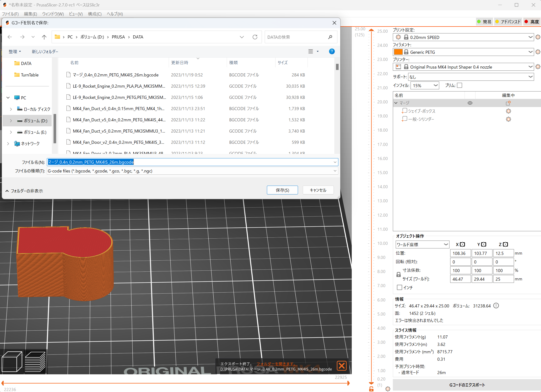Viewport: 541px width, 392px height.
Task: Toggle visibility of マージ object
Action: point(470,103)
